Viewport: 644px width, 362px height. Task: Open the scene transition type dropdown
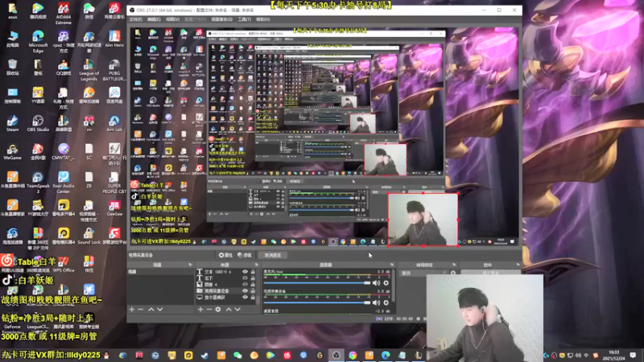coord(423,273)
